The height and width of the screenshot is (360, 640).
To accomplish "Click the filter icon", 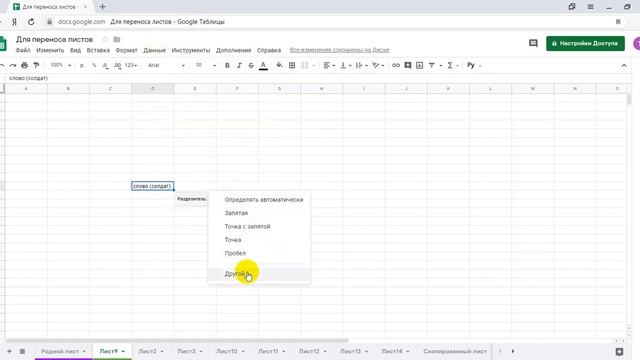I will click(x=432, y=65).
